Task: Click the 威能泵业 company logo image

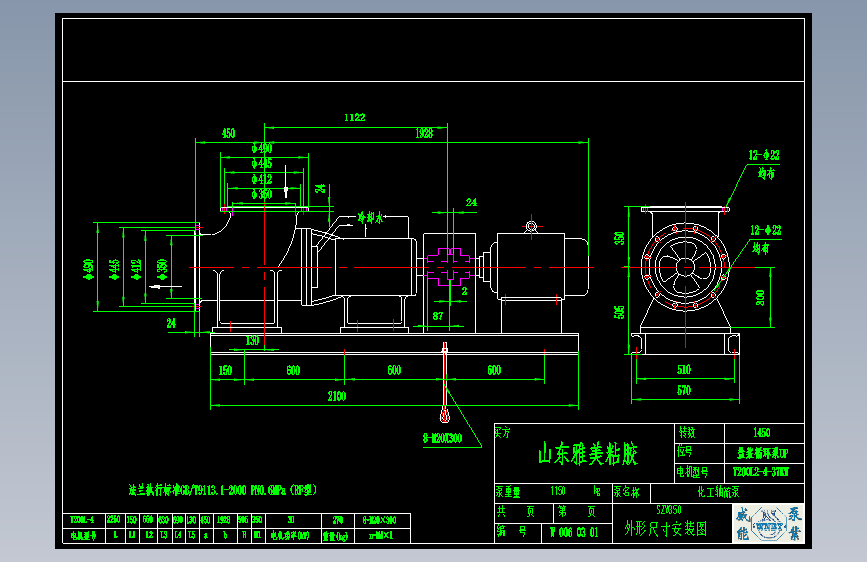Action: [x=768, y=523]
